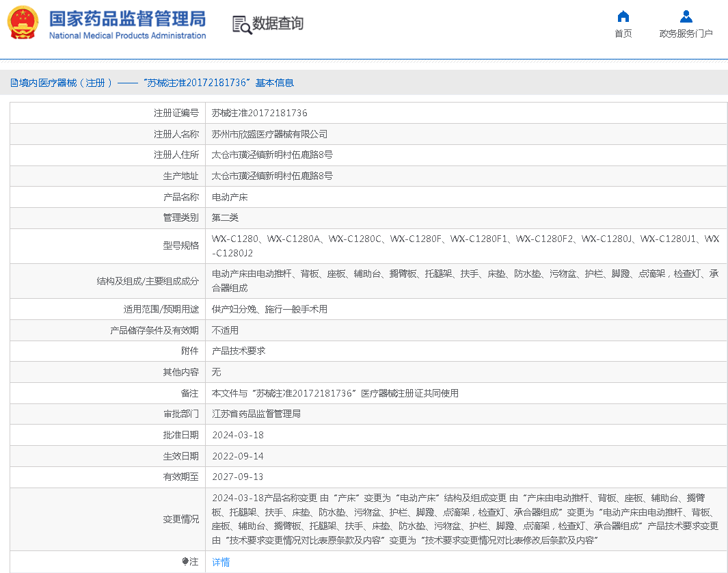Click registration number value in 注册证编号 row
The image size is (728, 573).
(259, 113)
